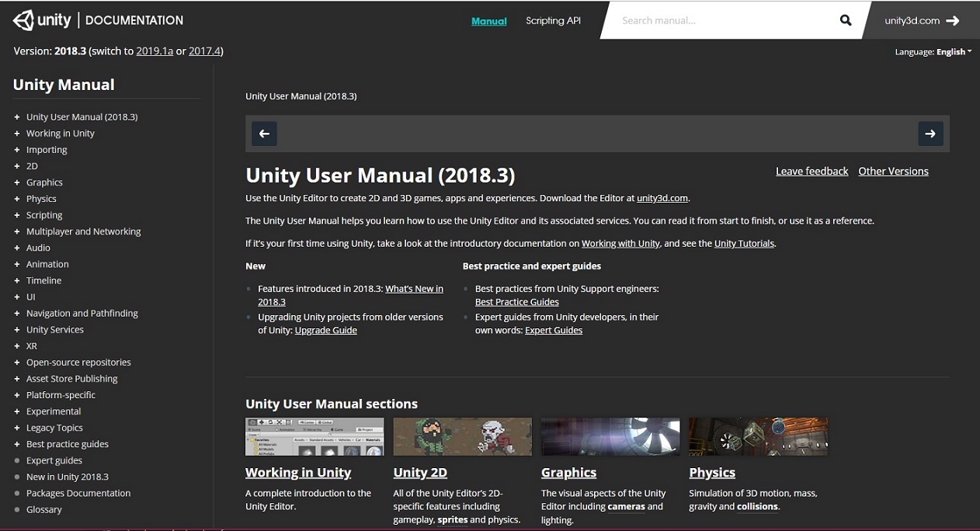Click the Unity logo in the header
Viewport: 980px width, 531px height.
[x=42, y=19]
